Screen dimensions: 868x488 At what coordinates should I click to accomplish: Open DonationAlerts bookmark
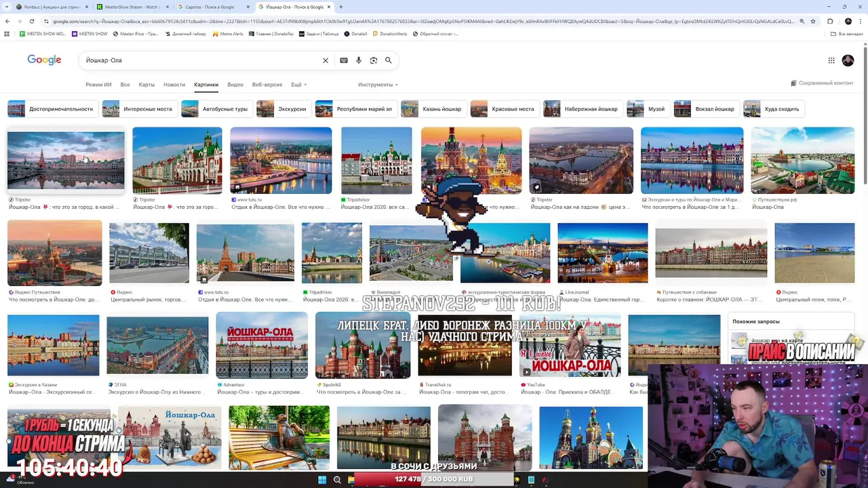[389, 33]
